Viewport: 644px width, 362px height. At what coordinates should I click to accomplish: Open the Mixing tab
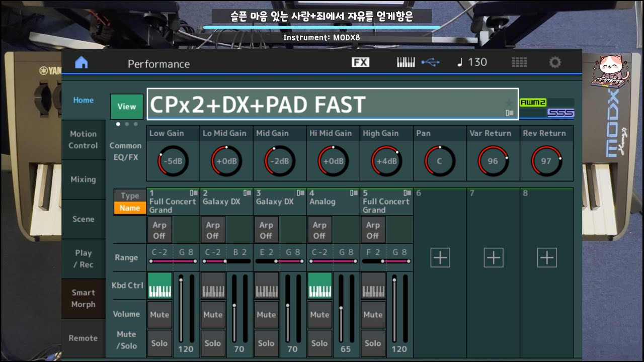84,179
